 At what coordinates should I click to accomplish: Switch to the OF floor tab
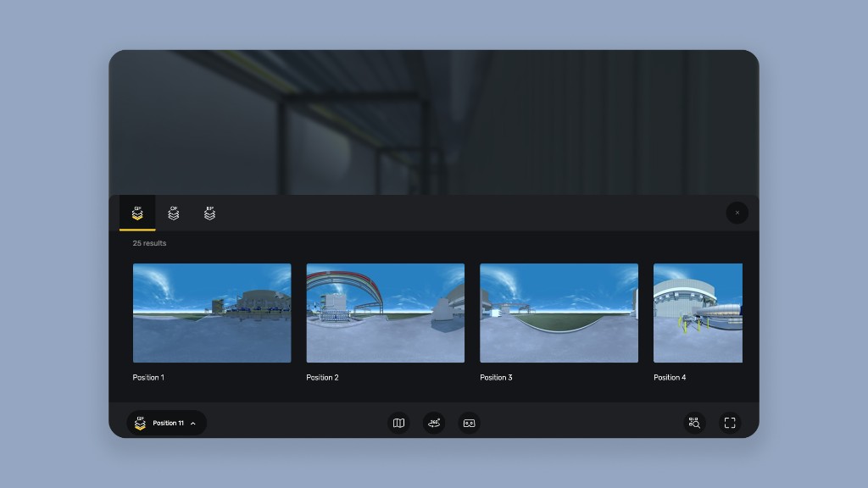click(x=173, y=213)
